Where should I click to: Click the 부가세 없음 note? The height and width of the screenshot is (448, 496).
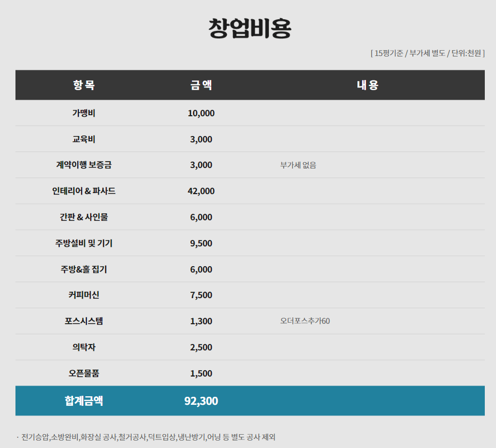(298, 165)
